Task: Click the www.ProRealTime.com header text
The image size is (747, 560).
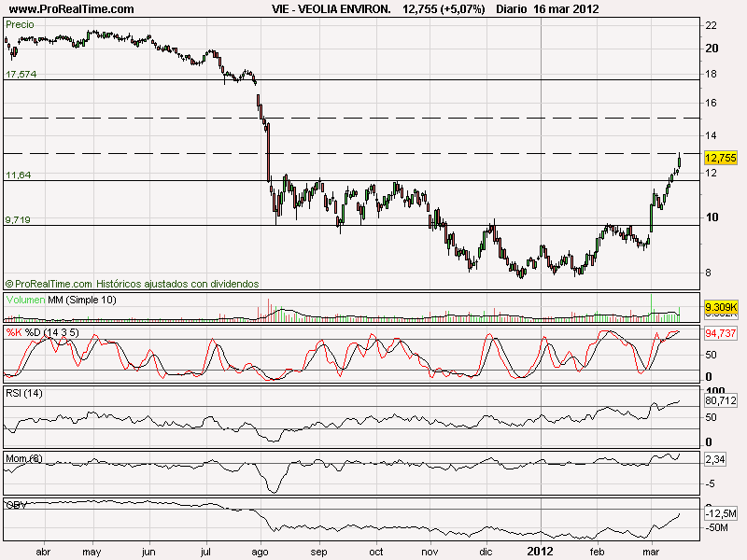Action: point(72,8)
